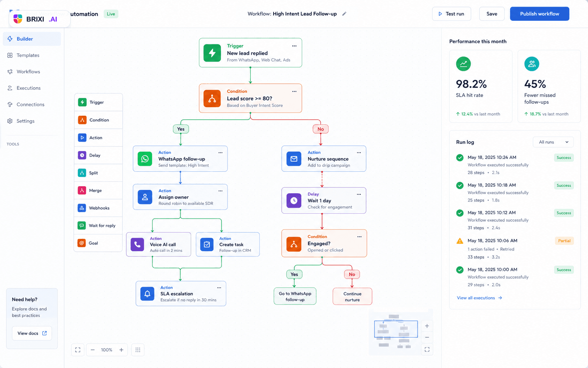
Task: Edit workflow name with the pencil icon
Action: point(344,14)
